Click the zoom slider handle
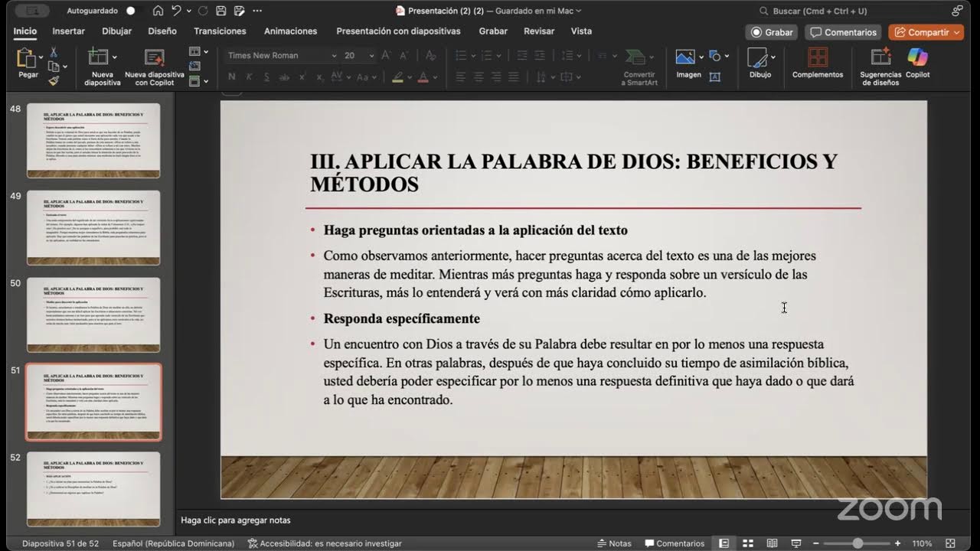The image size is (980, 551). [x=857, y=543]
